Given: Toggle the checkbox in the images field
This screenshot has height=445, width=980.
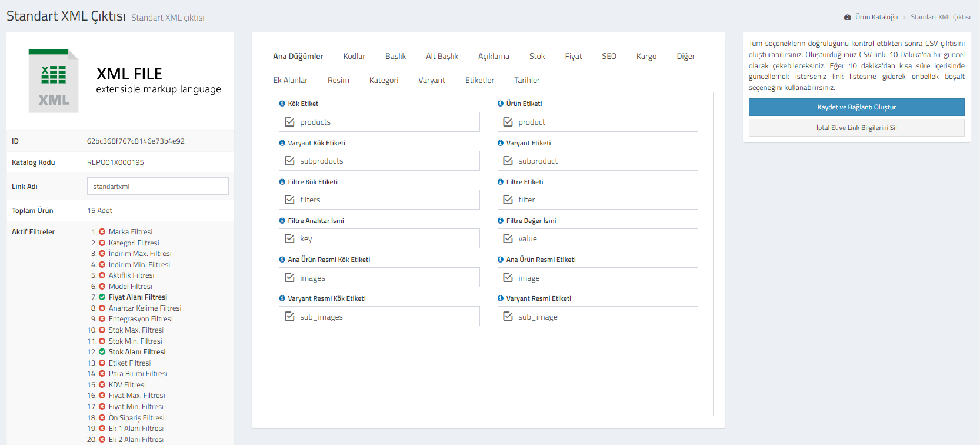Looking at the screenshot, I should click(289, 277).
